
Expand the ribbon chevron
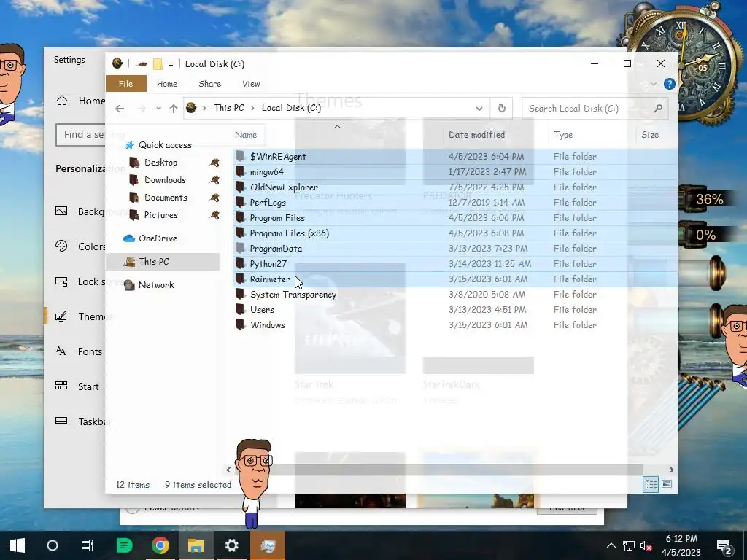[x=653, y=85]
